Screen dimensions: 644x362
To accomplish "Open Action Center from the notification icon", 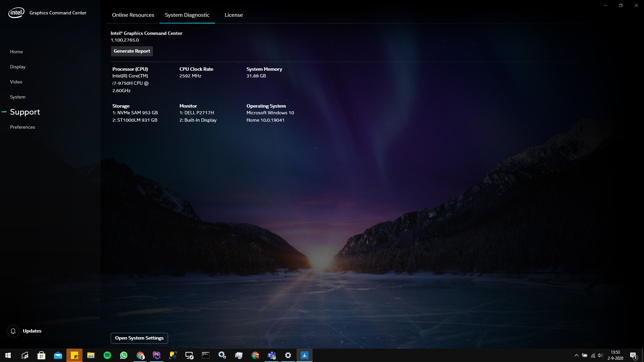I will [634, 355].
